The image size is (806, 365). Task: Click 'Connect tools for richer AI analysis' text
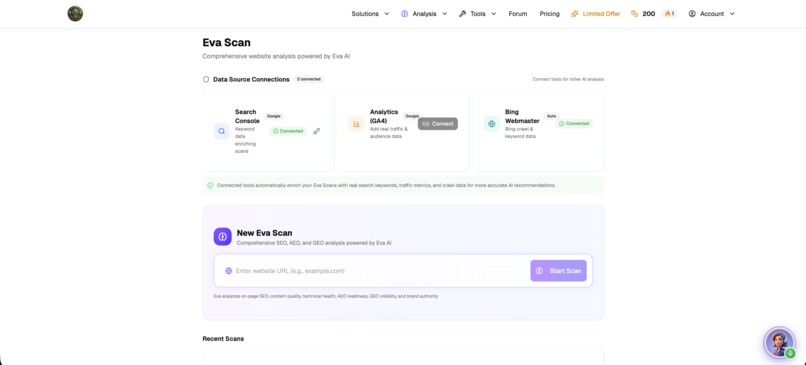(568, 79)
